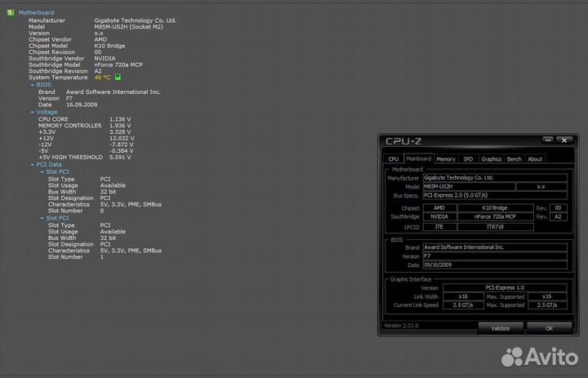This screenshot has height=378, width=588.
Task: Go to the Graphics tab
Action: pos(491,159)
